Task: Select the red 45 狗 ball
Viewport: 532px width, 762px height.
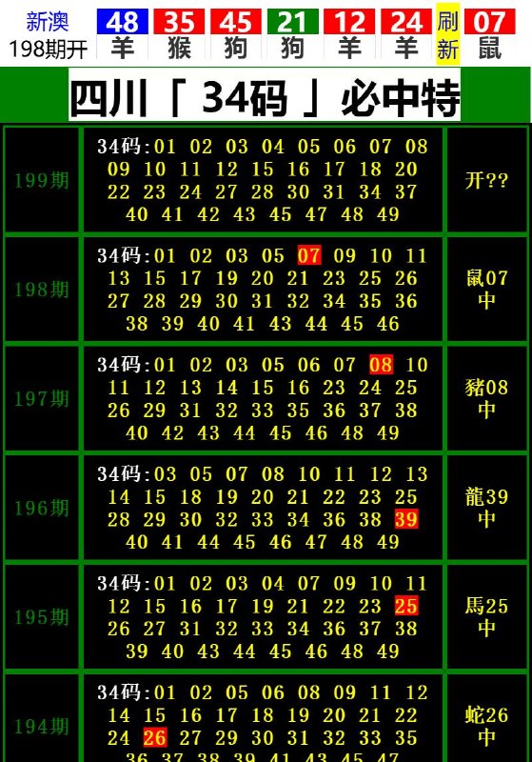Action: (x=236, y=35)
